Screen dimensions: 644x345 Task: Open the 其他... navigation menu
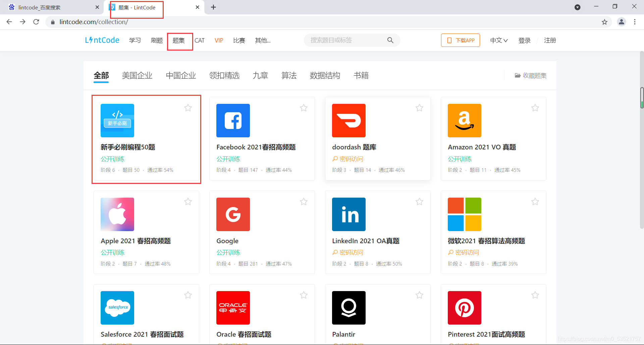263,41
